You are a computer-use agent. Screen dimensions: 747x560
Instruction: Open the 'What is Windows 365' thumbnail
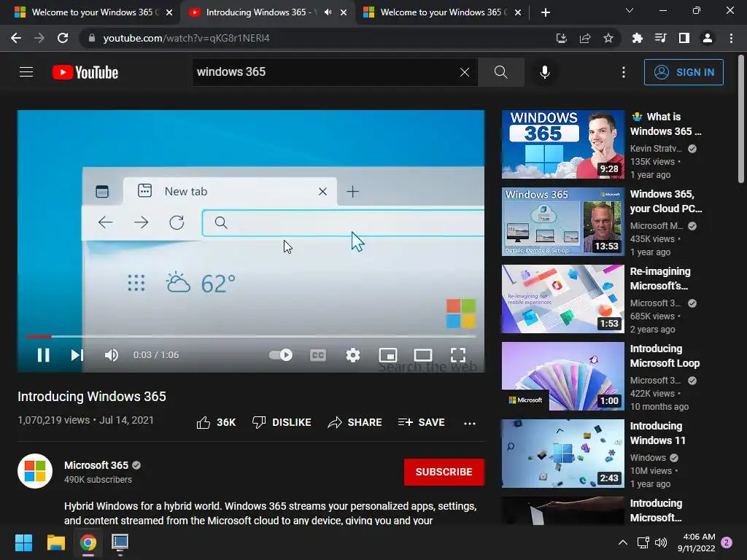pyautogui.click(x=562, y=144)
